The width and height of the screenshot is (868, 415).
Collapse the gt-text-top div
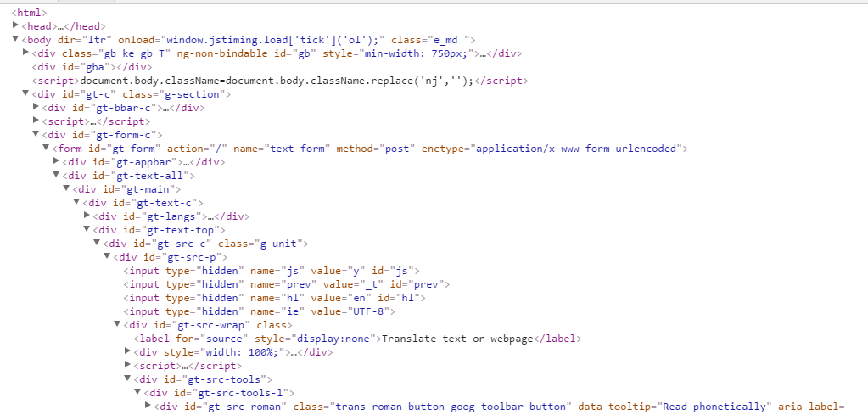pyautogui.click(x=87, y=229)
